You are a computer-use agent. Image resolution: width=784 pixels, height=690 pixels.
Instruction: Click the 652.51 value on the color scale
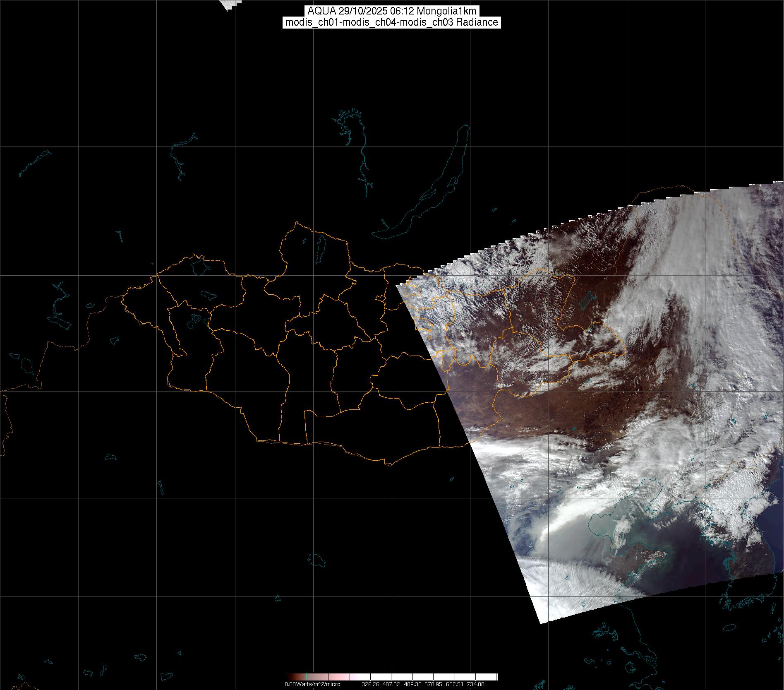pyautogui.click(x=454, y=684)
